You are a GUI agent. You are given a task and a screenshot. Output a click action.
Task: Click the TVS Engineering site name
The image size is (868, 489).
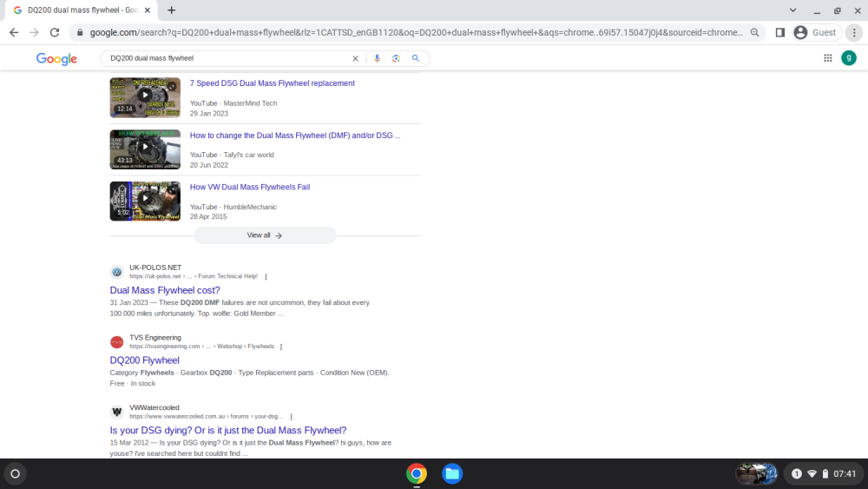pyautogui.click(x=155, y=337)
